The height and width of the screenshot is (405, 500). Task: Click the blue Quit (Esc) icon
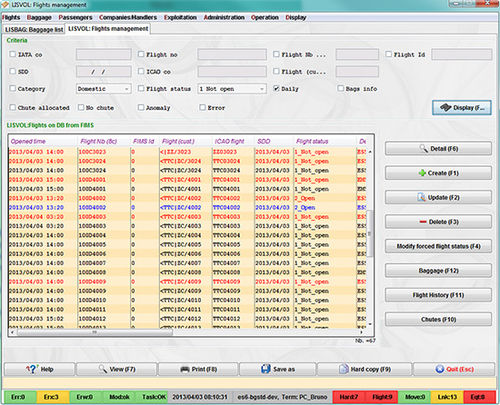440,369
